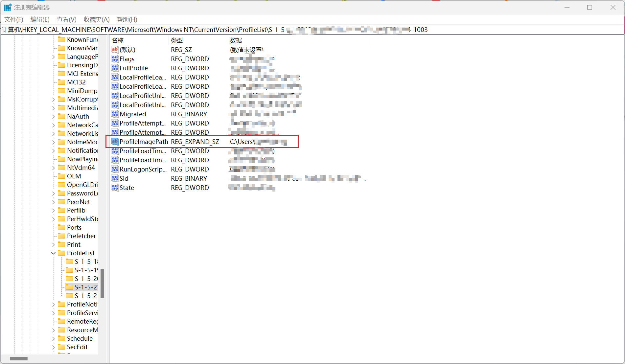Select the RemoteReg tree item
This screenshot has height=364, width=625.
click(82, 321)
